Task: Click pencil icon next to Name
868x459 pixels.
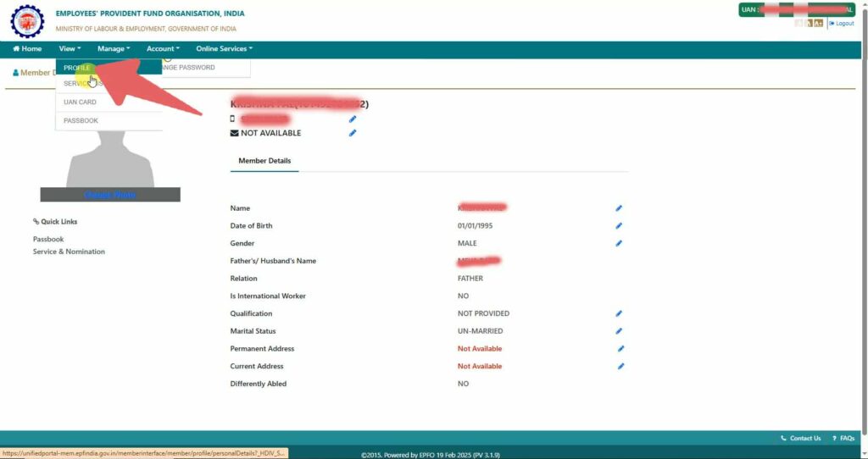Action: (x=619, y=208)
